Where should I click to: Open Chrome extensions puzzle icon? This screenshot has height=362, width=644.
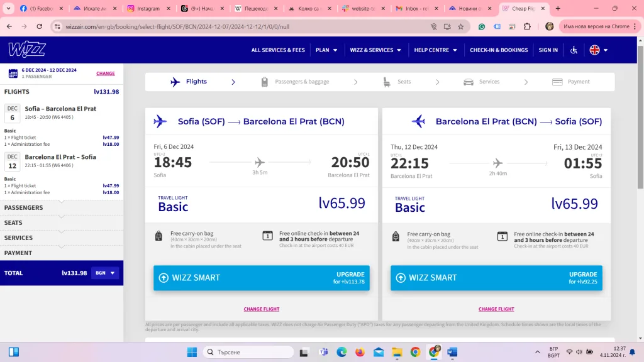(528, 26)
